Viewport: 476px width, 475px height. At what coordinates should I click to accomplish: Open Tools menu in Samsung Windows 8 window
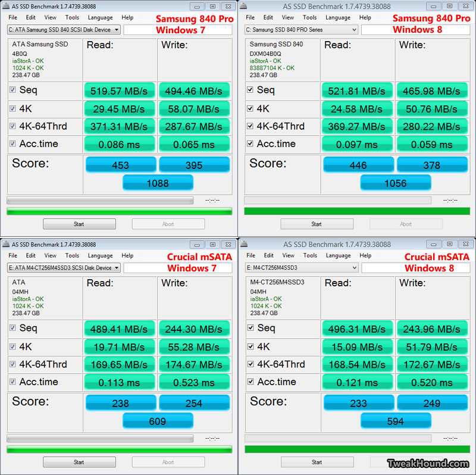309,18
